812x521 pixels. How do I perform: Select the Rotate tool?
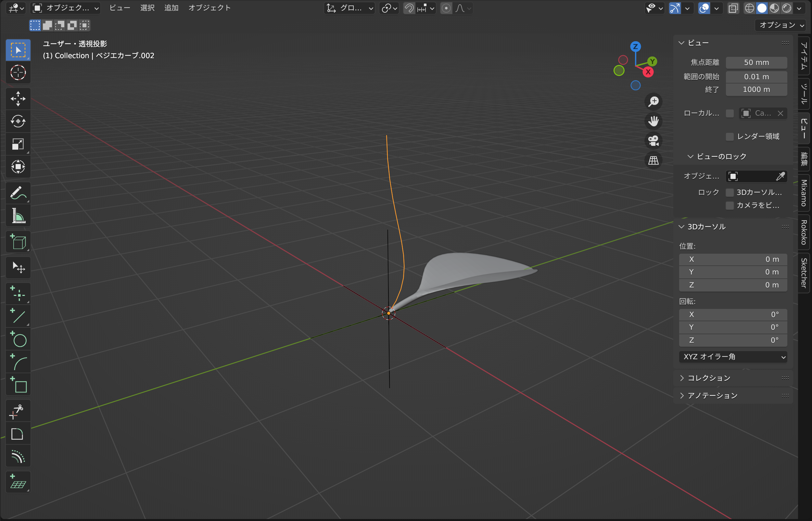18,121
